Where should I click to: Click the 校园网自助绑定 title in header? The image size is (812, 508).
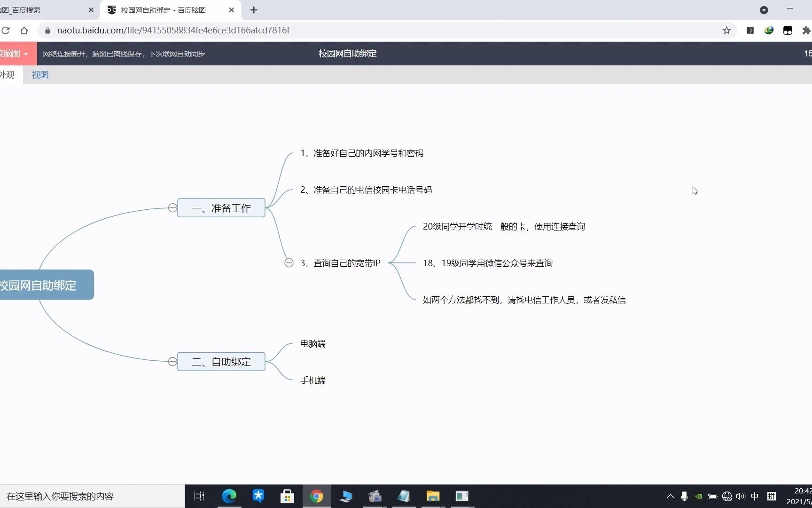348,54
